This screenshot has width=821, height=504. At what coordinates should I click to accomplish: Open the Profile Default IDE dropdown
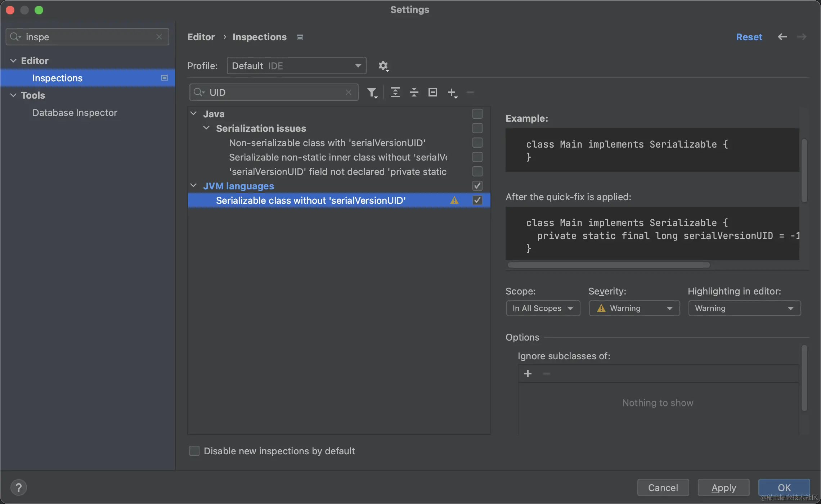tap(296, 66)
